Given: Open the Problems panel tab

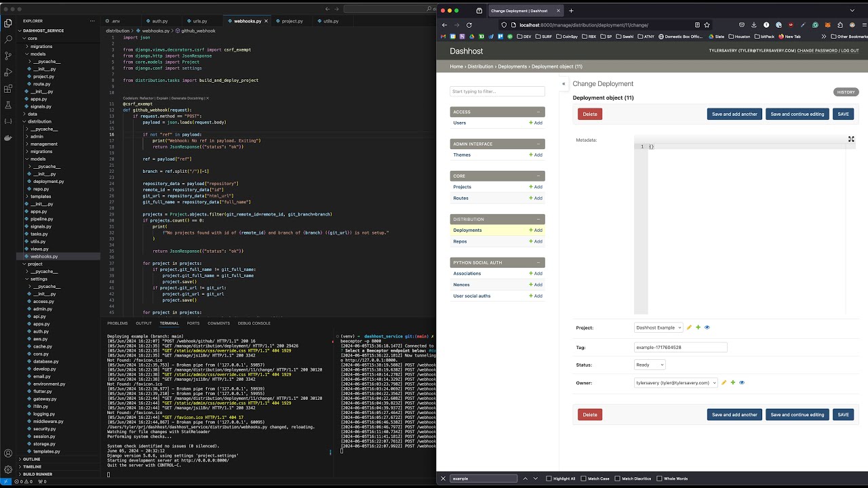Looking at the screenshot, I should pyautogui.click(x=117, y=323).
